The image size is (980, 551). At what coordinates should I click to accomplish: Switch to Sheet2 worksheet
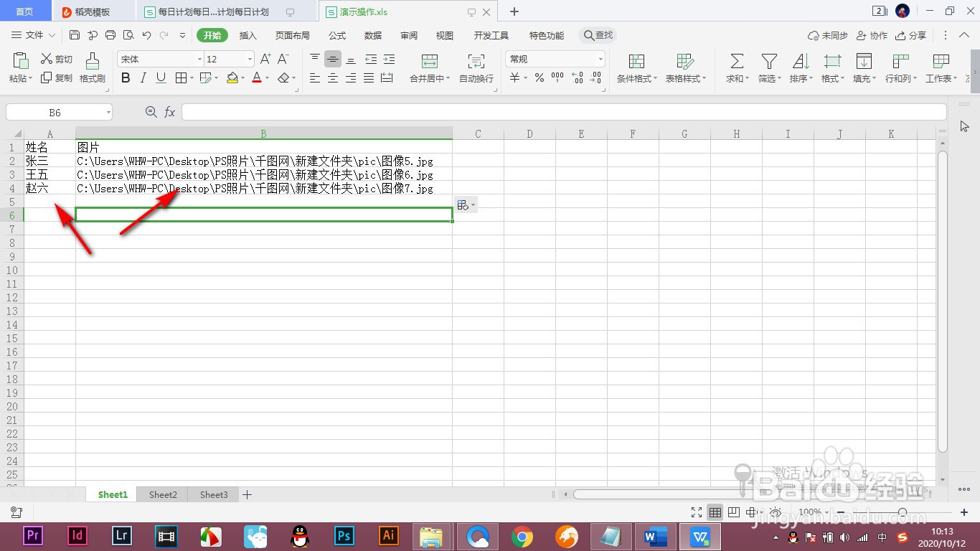tap(162, 494)
